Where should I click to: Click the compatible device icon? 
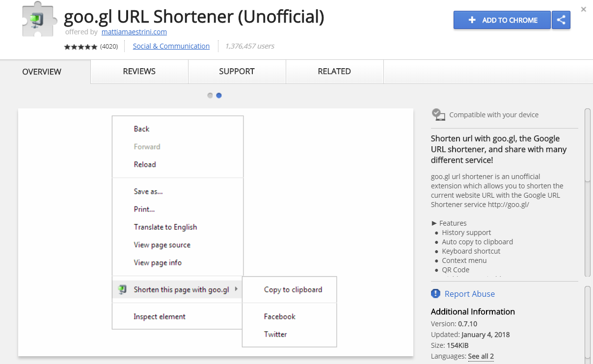tap(438, 114)
